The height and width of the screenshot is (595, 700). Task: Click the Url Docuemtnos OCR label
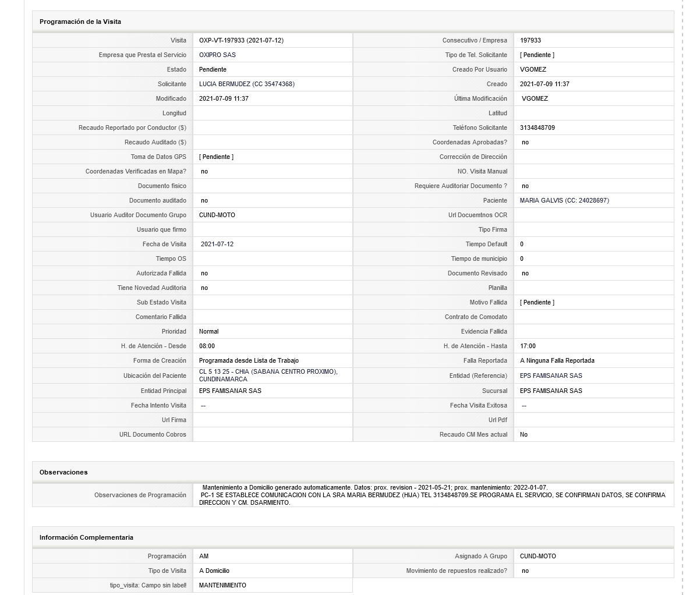pos(477,215)
